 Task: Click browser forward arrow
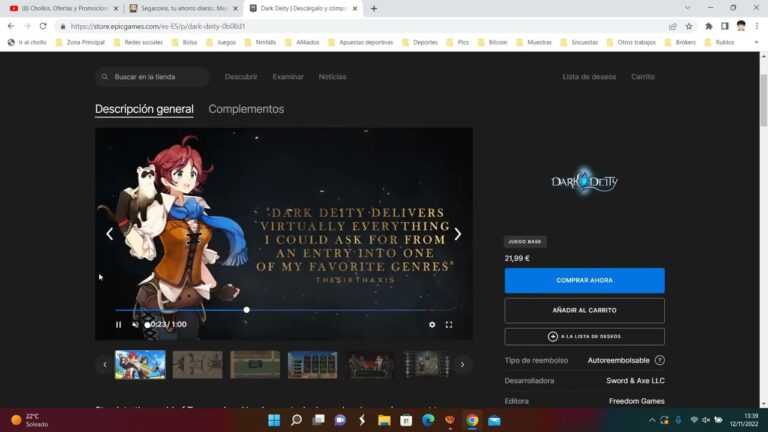click(27, 26)
